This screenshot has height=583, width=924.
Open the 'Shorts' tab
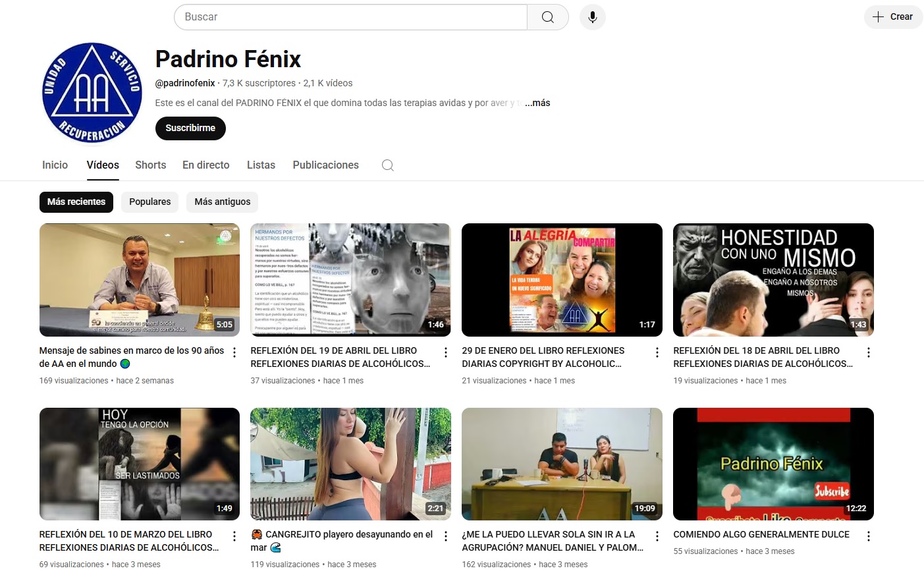(x=150, y=165)
